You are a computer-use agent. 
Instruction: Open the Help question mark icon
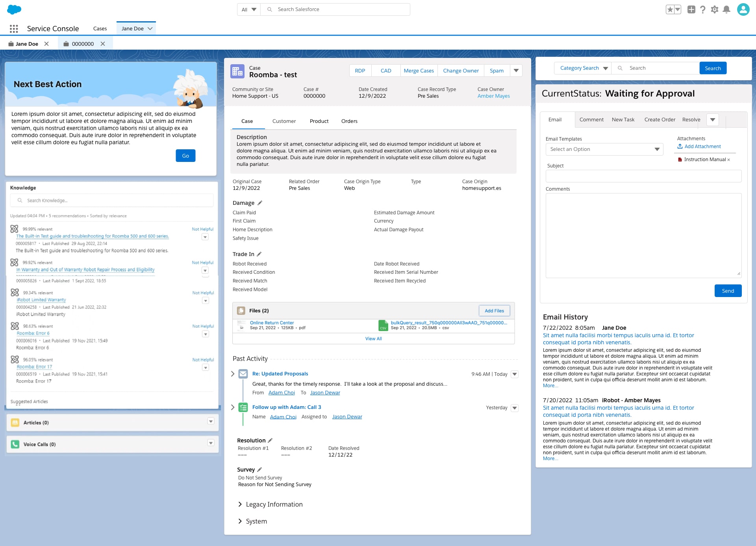click(x=703, y=9)
